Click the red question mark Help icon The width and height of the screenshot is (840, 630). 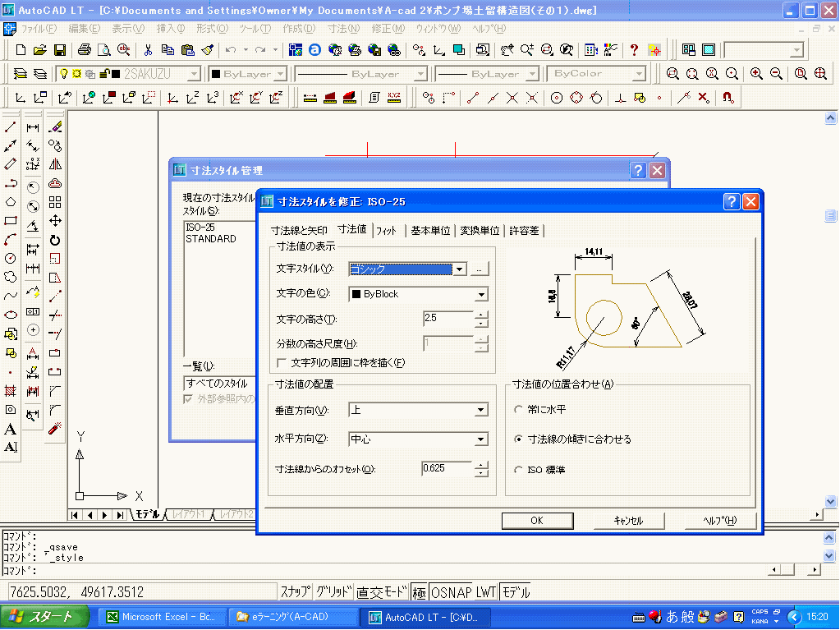pyautogui.click(x=634, y=50)
